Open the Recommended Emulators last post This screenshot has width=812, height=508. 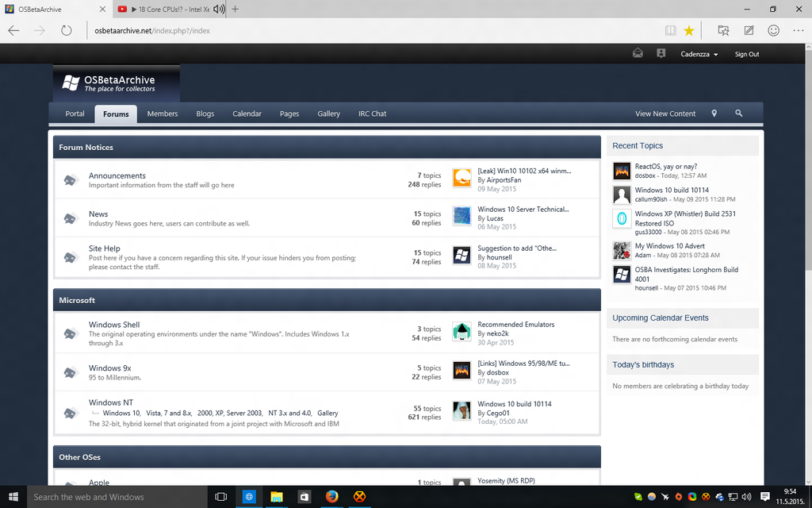click(x=515, y=325)
